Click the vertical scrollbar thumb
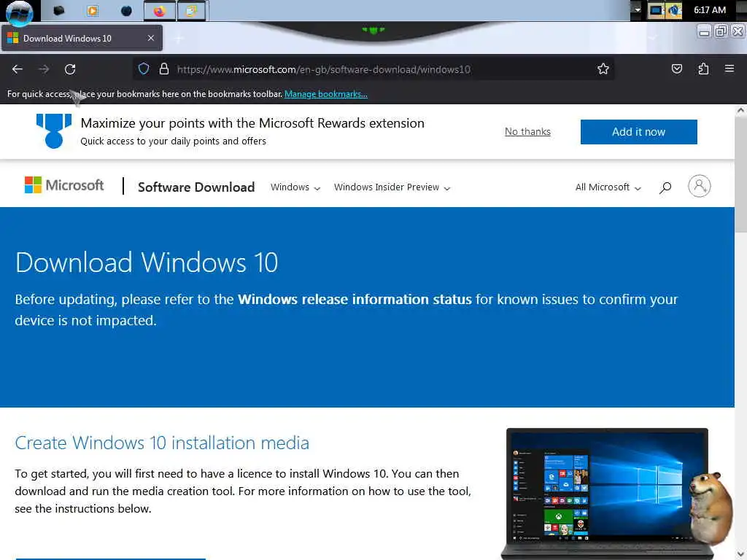 point(740,175)
